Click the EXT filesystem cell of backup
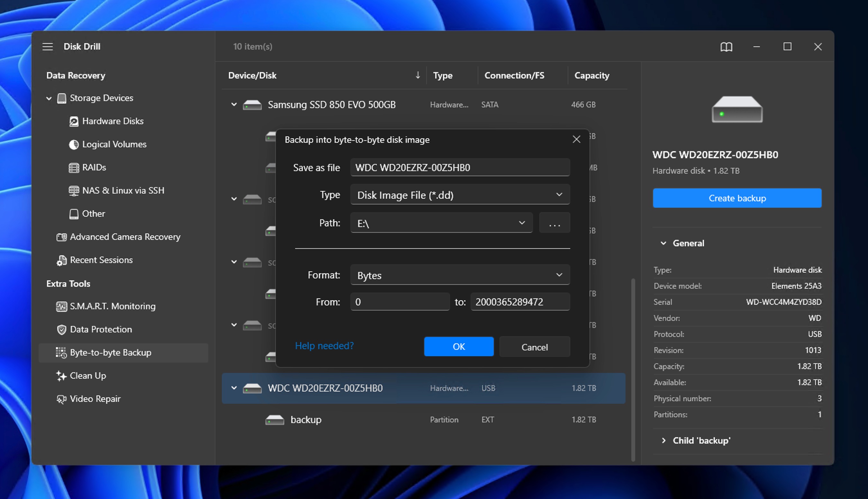The height and width of the screenshot is (499, 868). 488,420
